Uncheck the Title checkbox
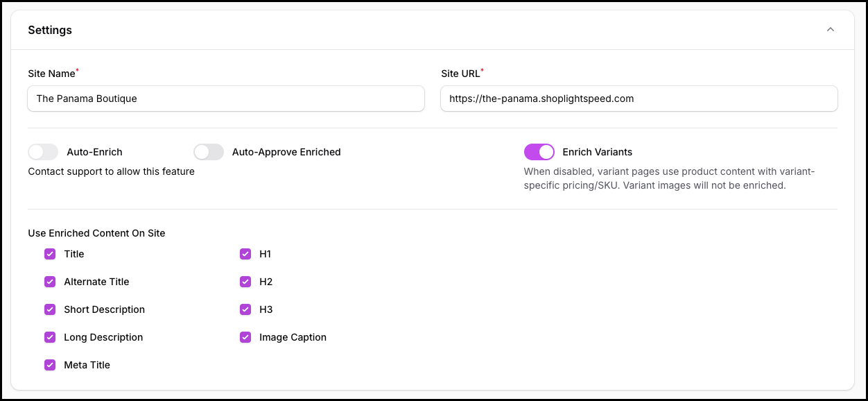 [50, 254]
